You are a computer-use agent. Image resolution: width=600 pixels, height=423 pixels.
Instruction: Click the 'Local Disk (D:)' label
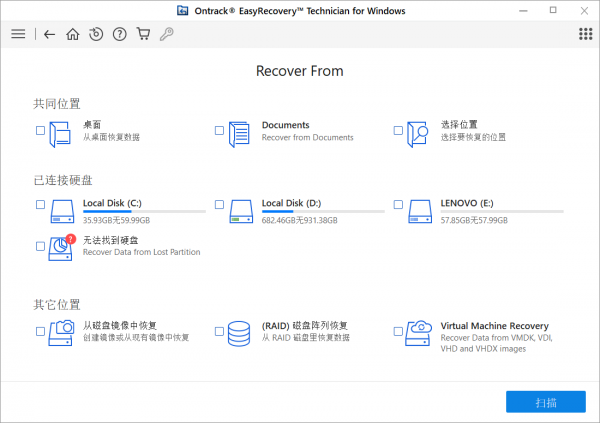(291, 203)
